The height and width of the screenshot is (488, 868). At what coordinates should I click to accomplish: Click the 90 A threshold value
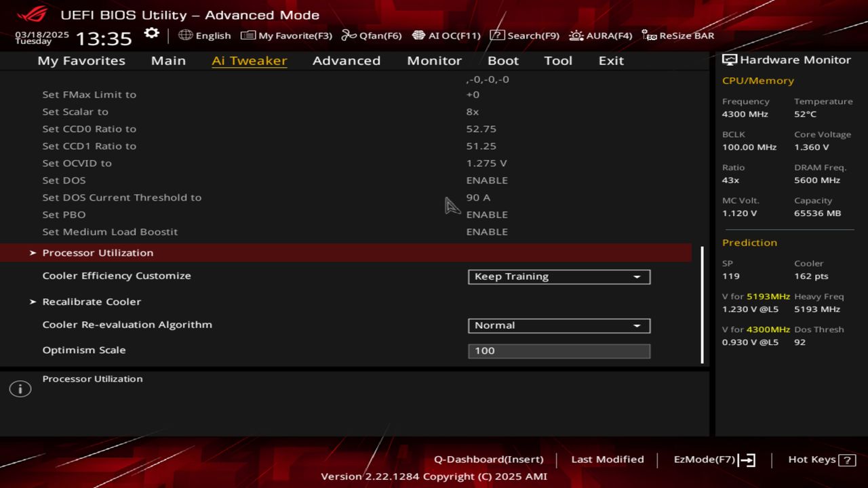478,197
